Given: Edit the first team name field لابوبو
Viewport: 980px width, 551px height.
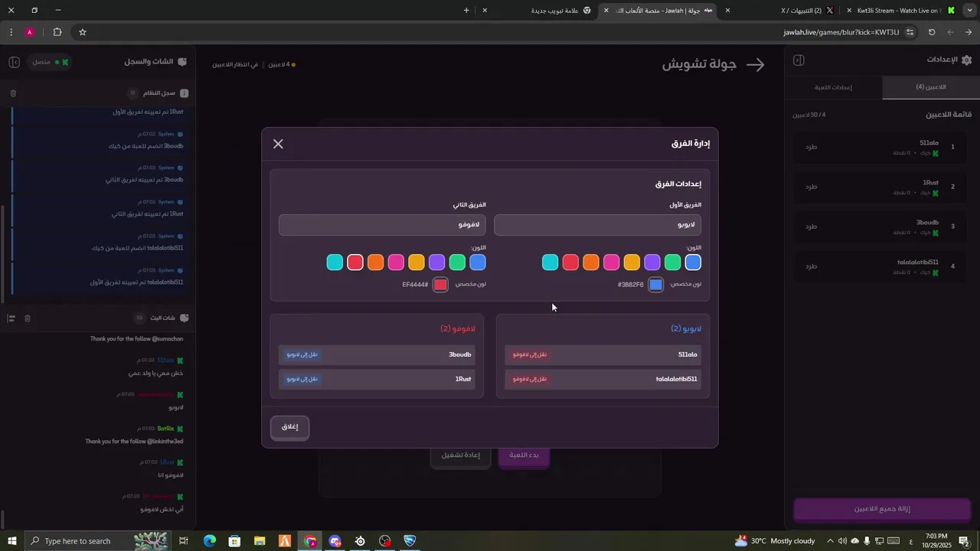Looking at the screenshot, I should (597, 225).
